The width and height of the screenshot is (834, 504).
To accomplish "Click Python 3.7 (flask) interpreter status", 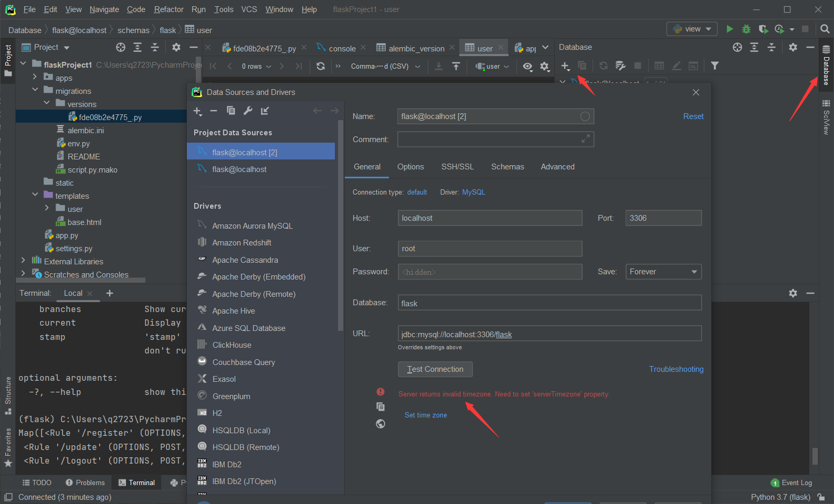I will [780, 497].
